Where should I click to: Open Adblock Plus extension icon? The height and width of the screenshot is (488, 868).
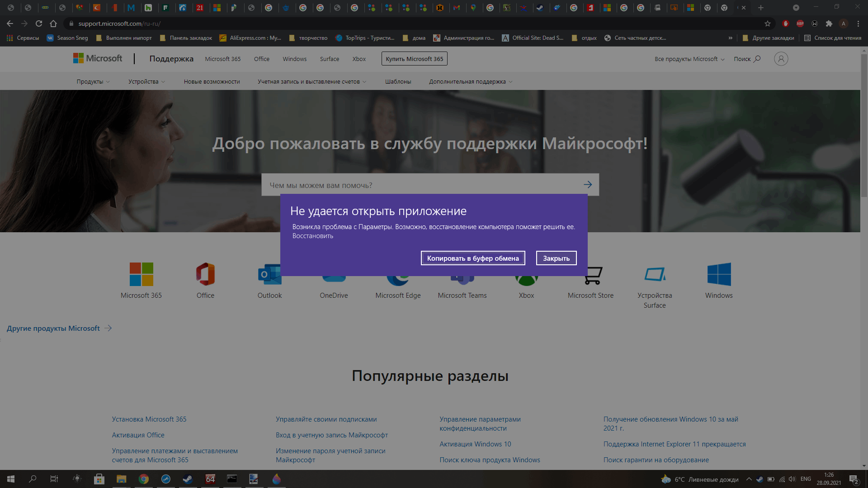tap(800, 23)
